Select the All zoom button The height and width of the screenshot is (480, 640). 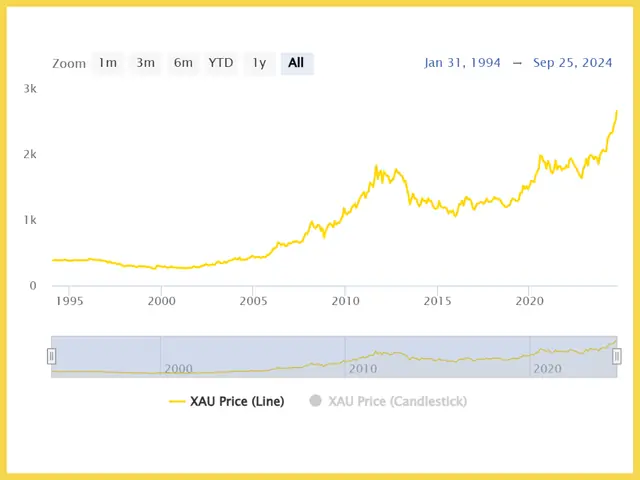(297, 63)
